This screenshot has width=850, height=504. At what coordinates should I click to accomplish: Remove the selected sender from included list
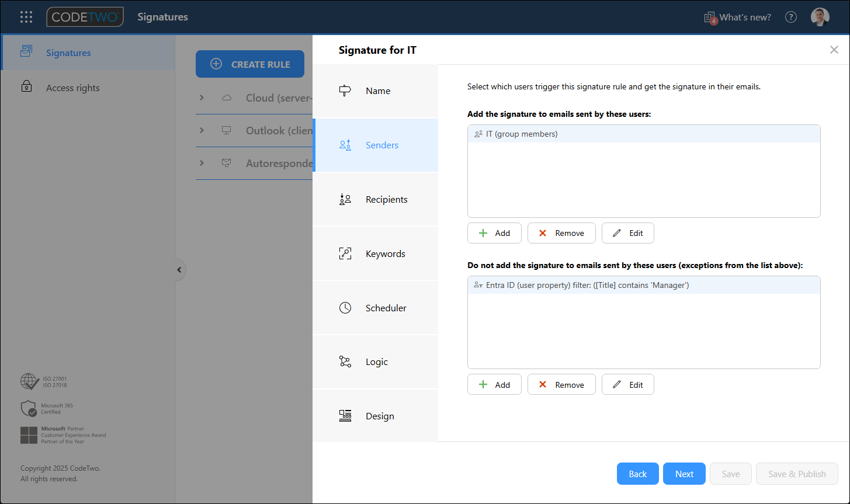click(x=561, y=233)
